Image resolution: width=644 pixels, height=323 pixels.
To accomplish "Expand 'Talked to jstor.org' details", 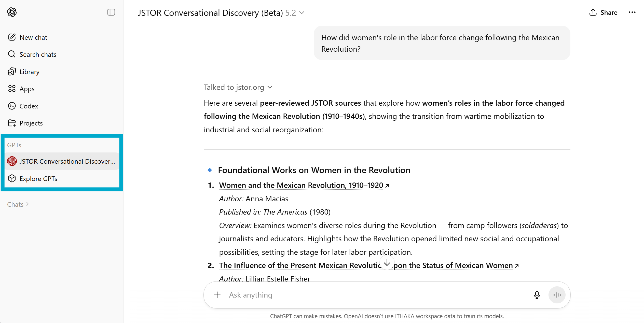I will coord(238,87).
